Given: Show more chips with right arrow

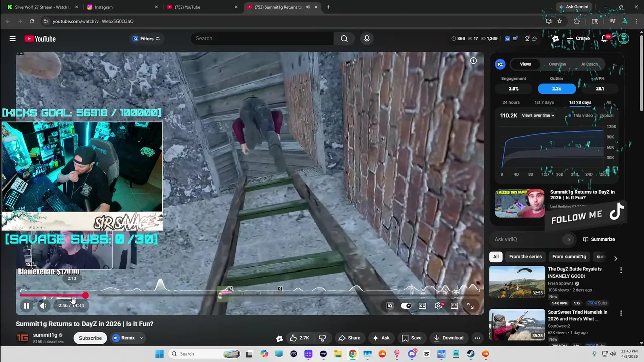Looking at the screenshot, I should point(615,258).
